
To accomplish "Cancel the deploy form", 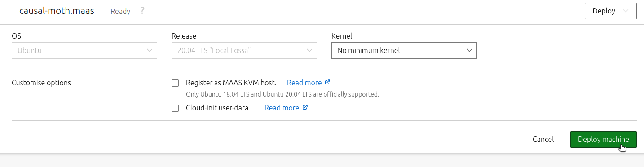I will (x=543, y=139).
